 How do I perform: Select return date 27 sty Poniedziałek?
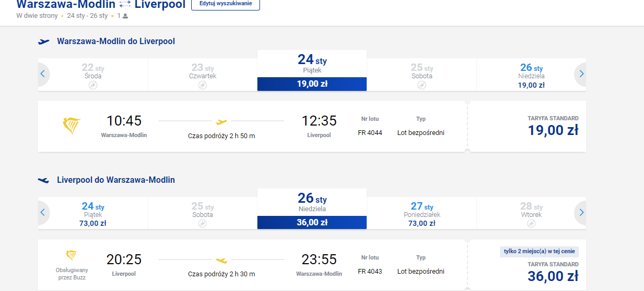(x=422, y=214)
